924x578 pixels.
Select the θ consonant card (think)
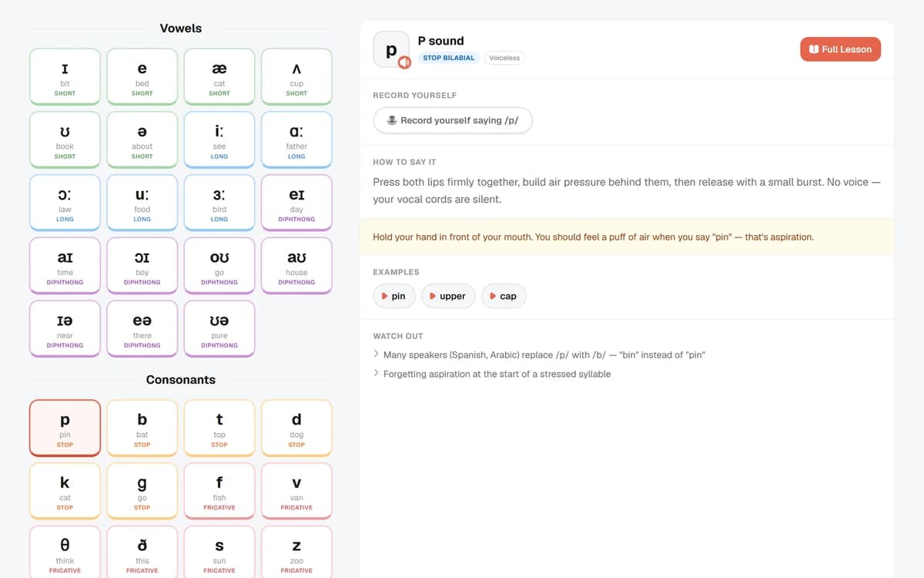65,553
